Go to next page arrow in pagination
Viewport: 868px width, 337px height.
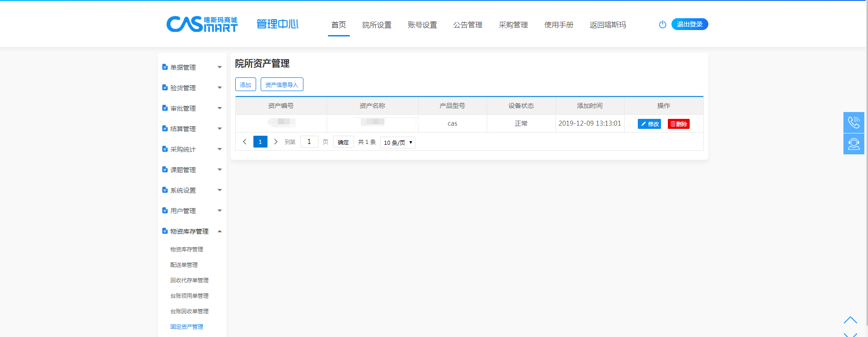pyautogui.click(x=276, y=142)
